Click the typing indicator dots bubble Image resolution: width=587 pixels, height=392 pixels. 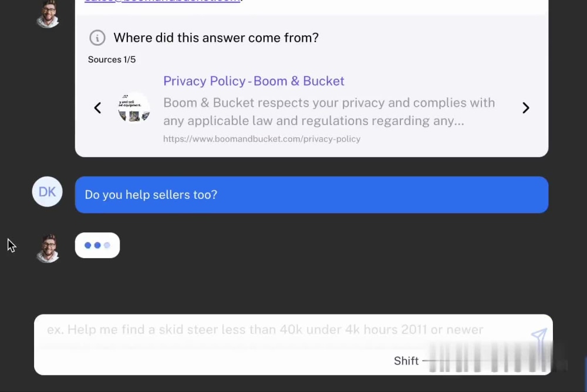(97, 245)
